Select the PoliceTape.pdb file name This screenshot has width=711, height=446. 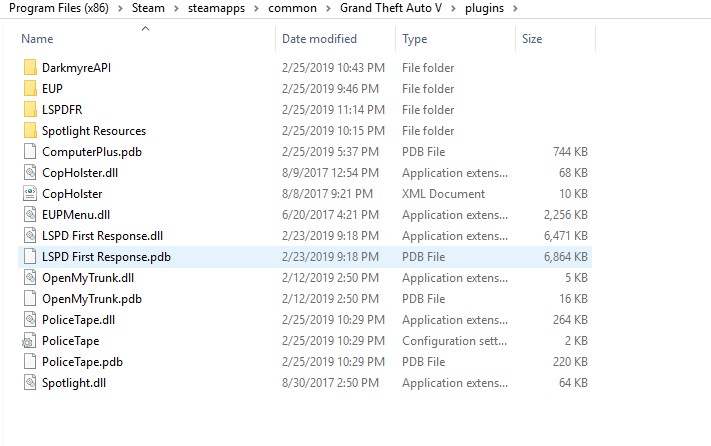(x=83, y=362)
